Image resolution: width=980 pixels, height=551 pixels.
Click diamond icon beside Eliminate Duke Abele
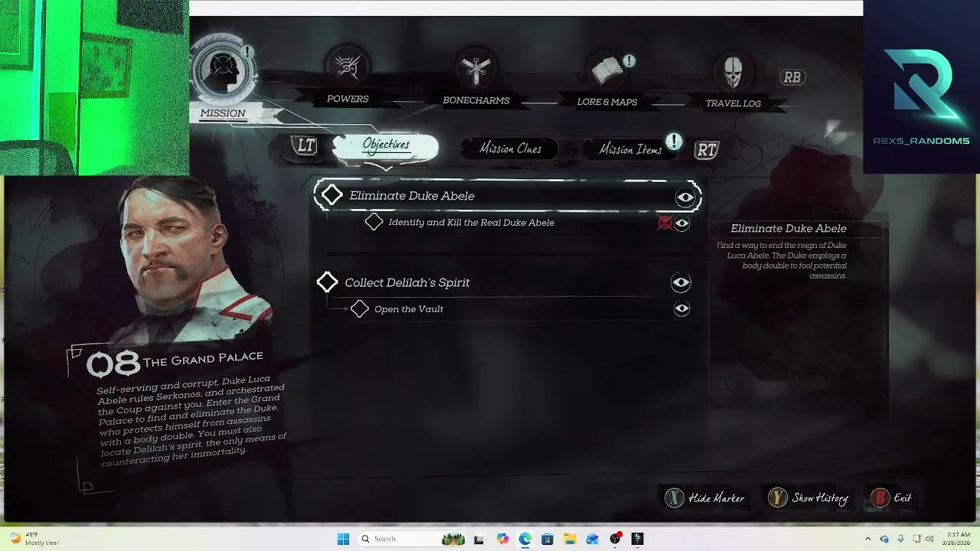[x=332, y=195]
